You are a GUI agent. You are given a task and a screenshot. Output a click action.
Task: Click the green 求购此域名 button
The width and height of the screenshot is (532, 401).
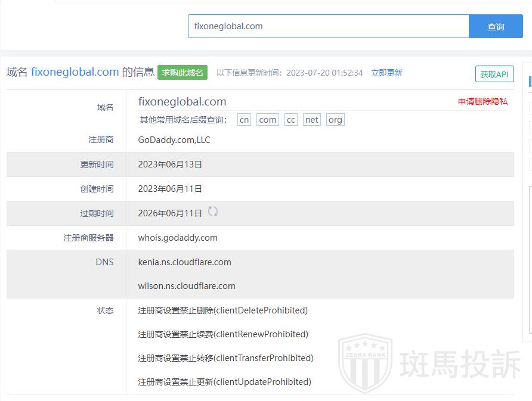click(x=183, y=73)
